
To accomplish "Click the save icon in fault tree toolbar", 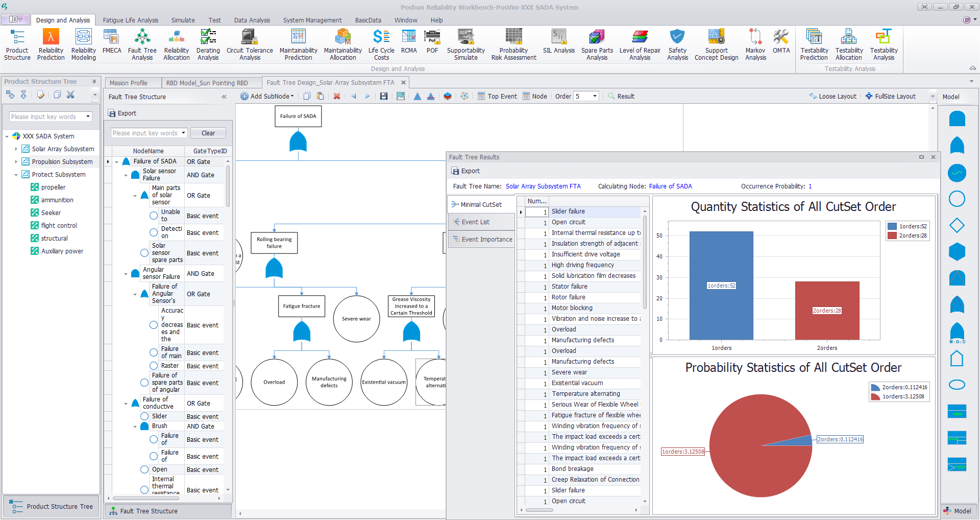I will coord(384,96).
